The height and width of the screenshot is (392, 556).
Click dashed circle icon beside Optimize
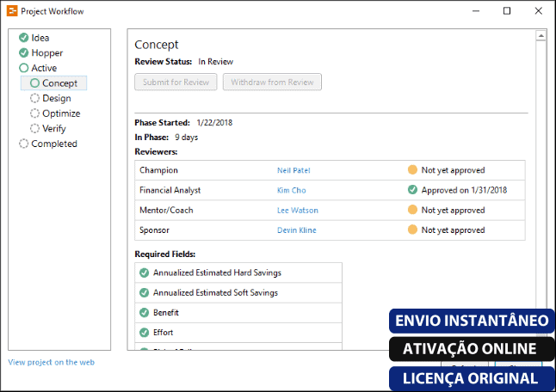(34, 113)
